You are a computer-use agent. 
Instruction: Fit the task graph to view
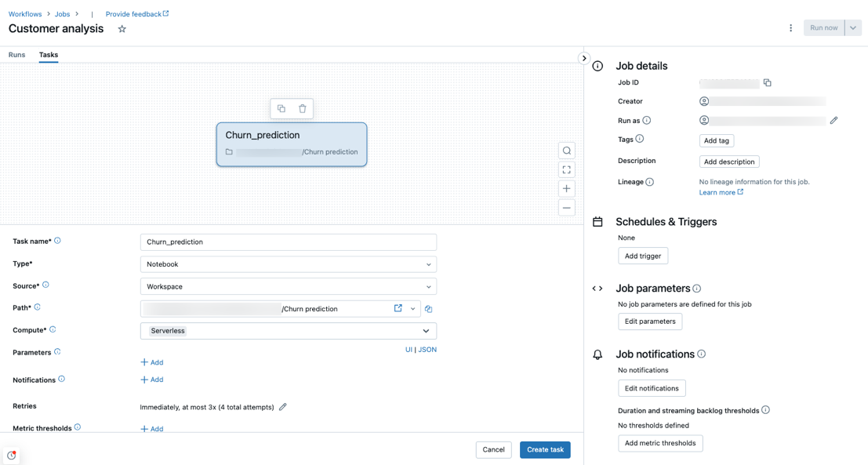(x=567, y=169)
